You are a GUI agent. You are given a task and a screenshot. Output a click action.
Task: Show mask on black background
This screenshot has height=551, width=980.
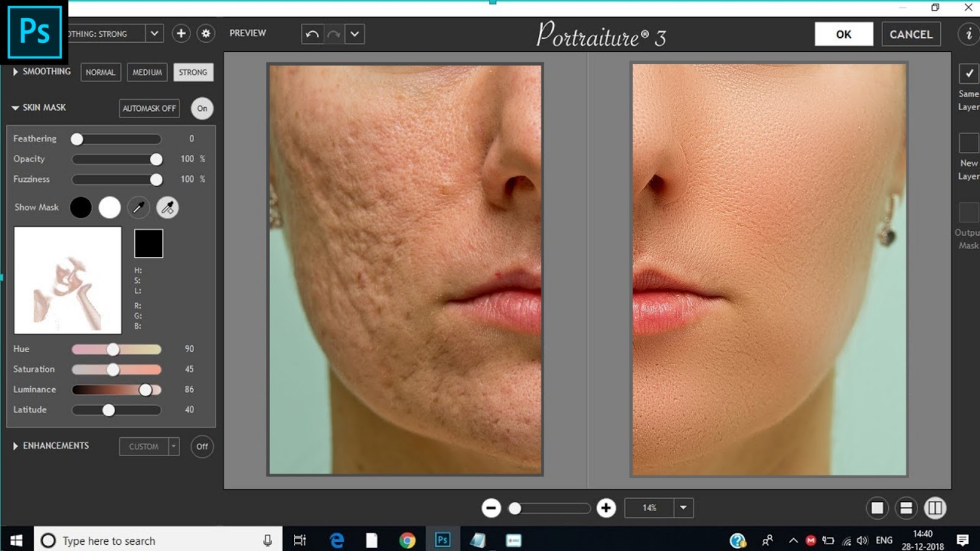[81, 208]
